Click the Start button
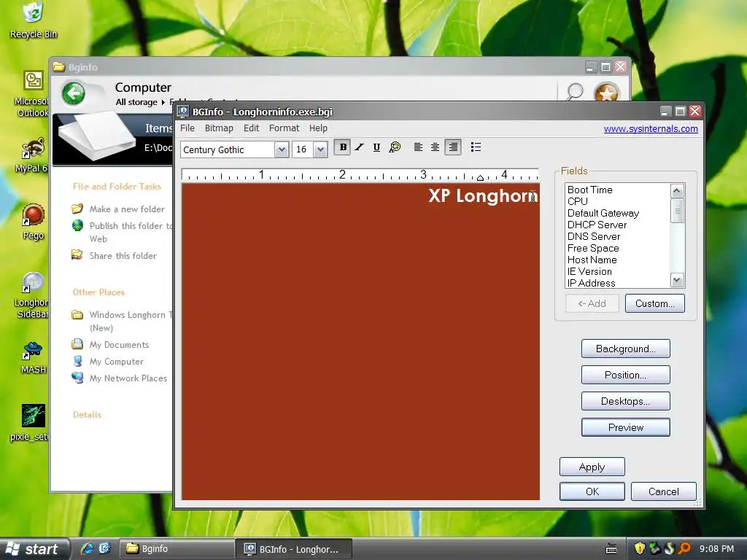The image size is (747, 560). tap(35, 549)
